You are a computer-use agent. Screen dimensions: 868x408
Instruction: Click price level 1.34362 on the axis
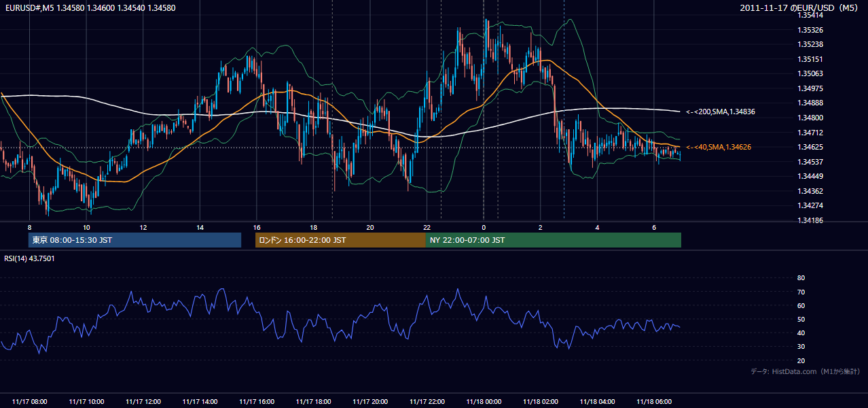pos(810,191)
